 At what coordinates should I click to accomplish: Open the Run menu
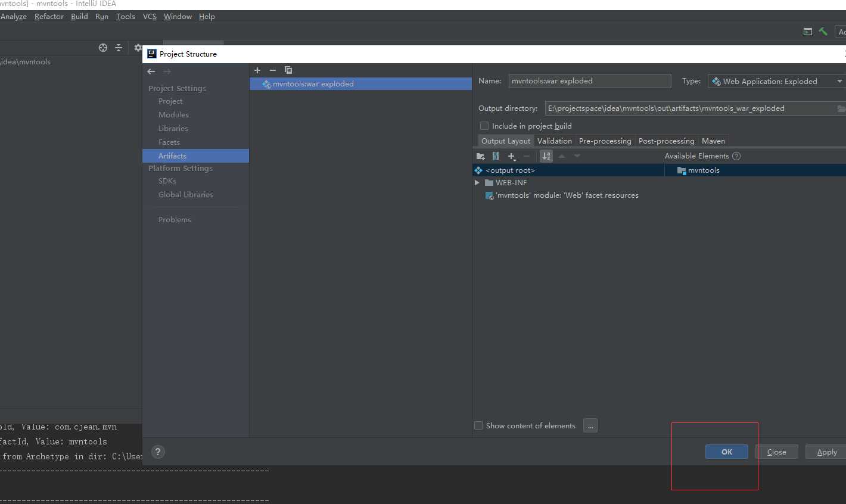tap(102, 17)
